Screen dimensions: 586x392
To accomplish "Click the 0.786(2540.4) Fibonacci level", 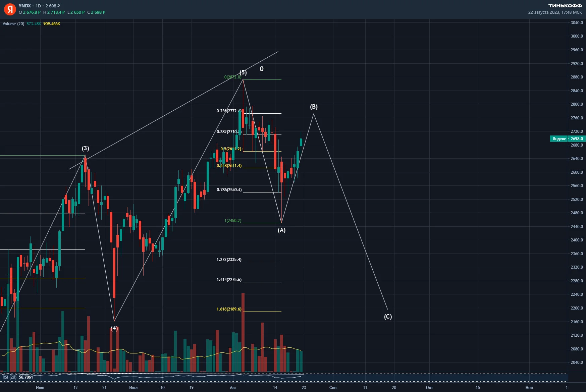I will click(229, 190).
